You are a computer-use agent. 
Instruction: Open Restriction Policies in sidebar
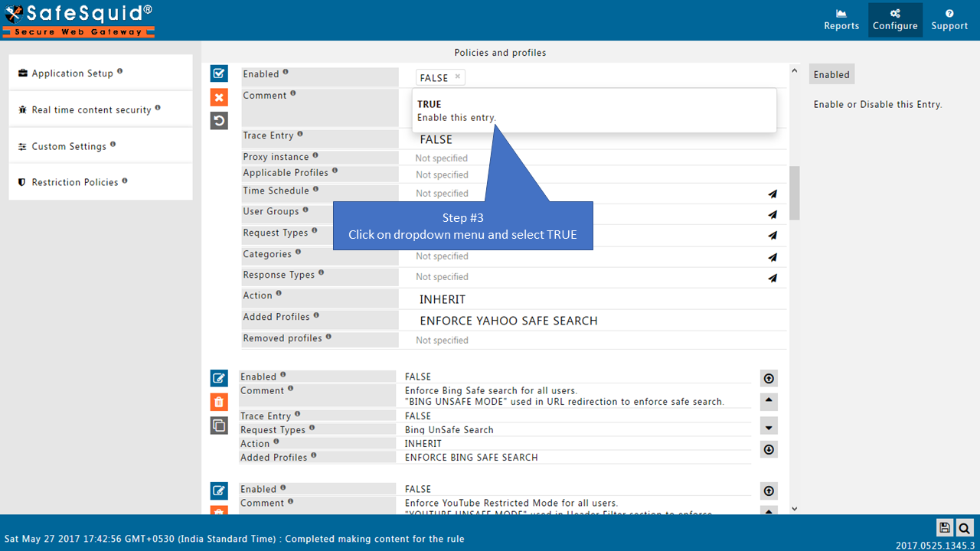click(x=100, y=182)
